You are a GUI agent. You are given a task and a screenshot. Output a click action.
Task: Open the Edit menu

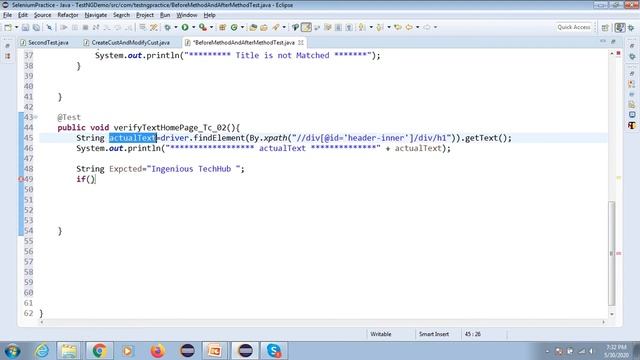[23, 15]
